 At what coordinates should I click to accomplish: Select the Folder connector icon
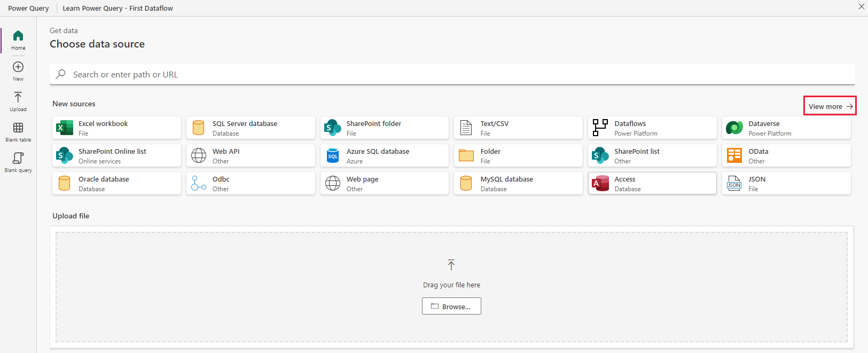(466, 155)
